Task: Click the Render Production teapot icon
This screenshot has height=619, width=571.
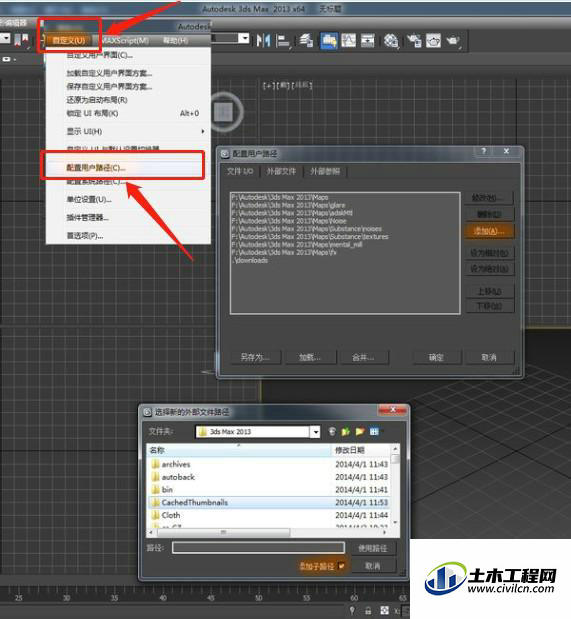Action: point(453,40)
